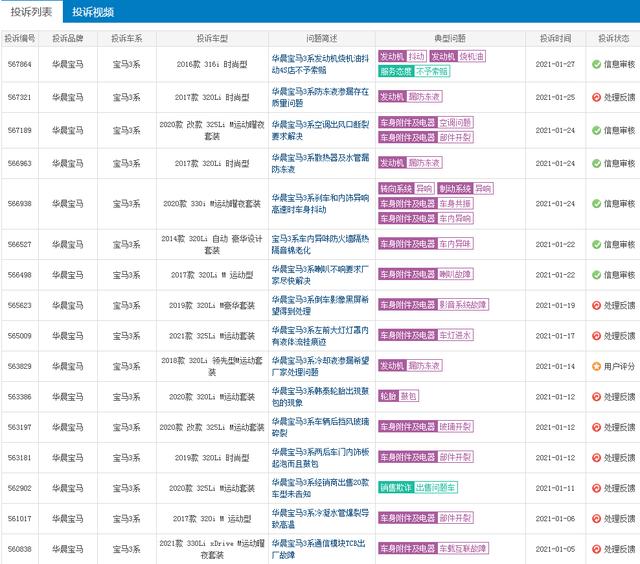Click the 车身附件及电器 车内异味 tag
This screenshot has width=640, height=564.
[426, 244]
